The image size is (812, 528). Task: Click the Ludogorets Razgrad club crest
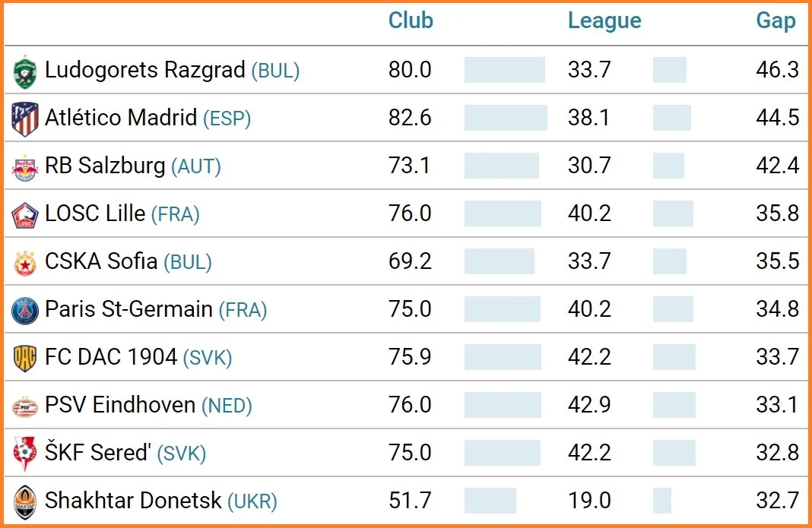click(x=24, y=71)
